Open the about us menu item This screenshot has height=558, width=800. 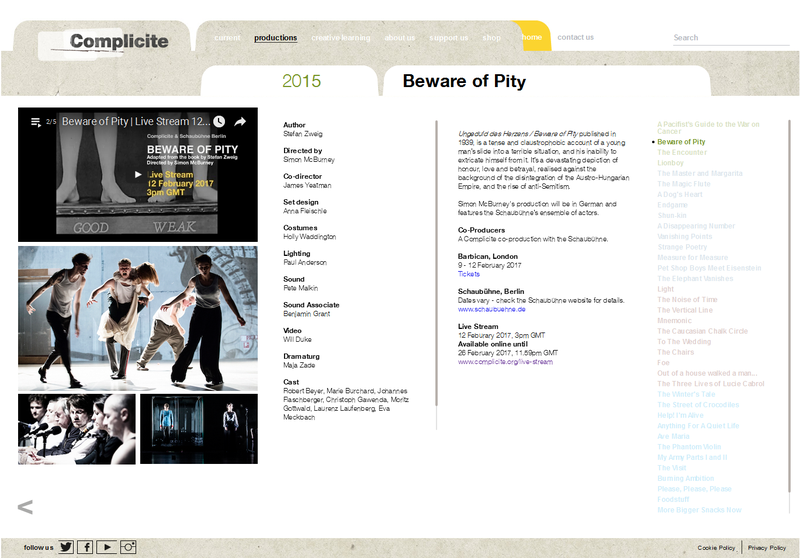coord(399,38)
